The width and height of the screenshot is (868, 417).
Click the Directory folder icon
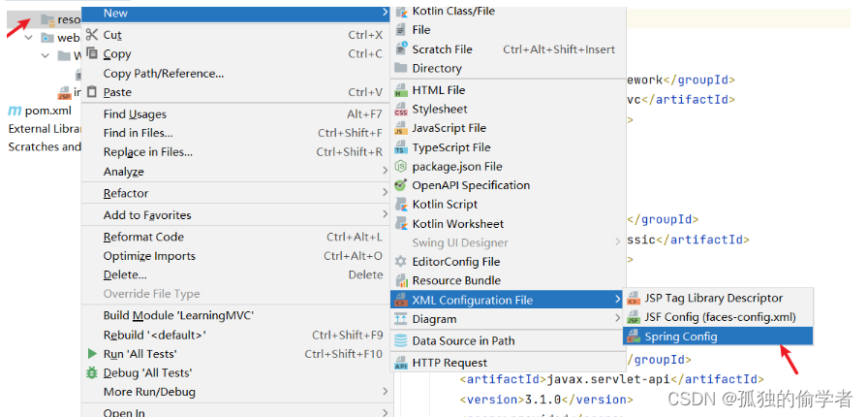click(x=401, y=68)
